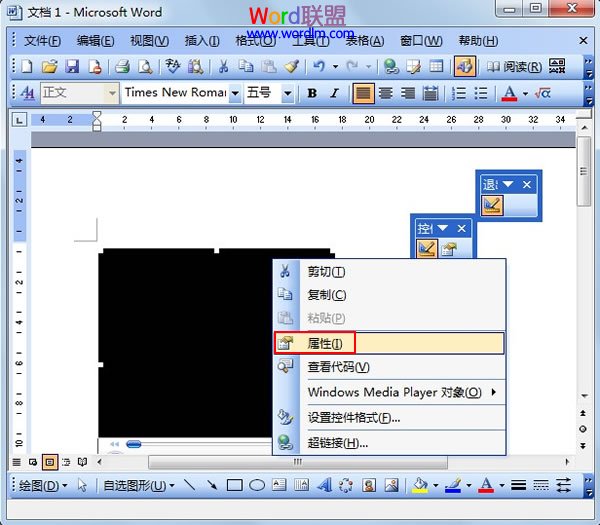Toggle Italic formatting
The image size is (600, 525).
(x=335, y=93)
